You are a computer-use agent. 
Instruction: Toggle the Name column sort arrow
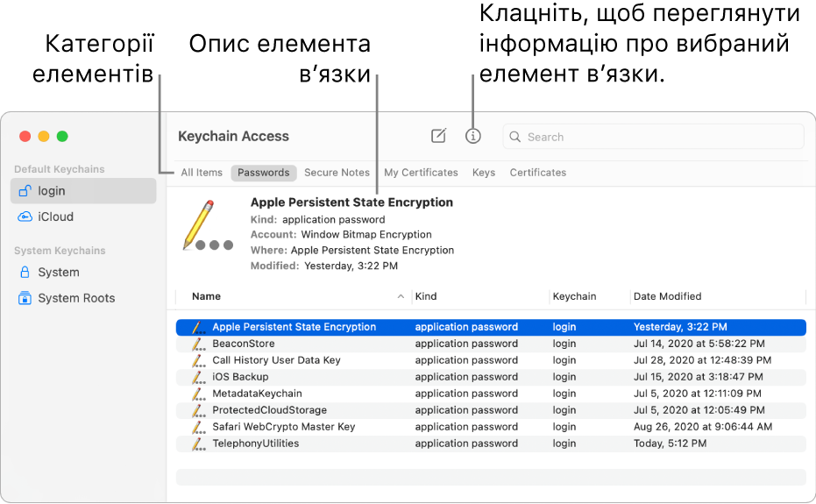click(401, 296)
